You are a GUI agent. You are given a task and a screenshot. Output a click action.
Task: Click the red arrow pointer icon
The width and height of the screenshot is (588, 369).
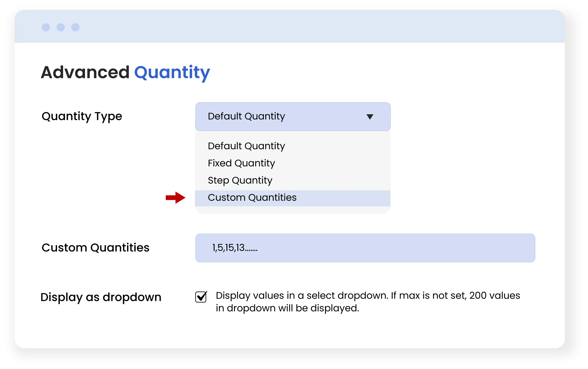point(175,197)
